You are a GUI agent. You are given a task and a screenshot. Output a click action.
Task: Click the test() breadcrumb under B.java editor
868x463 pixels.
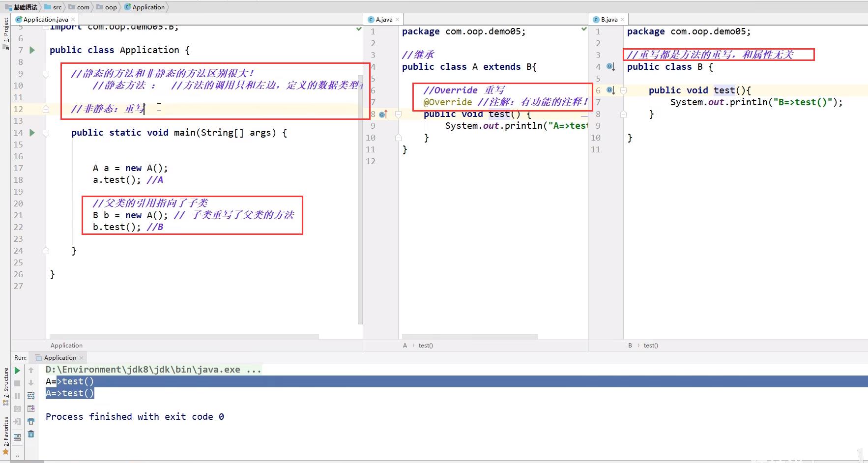coord(651,346)
